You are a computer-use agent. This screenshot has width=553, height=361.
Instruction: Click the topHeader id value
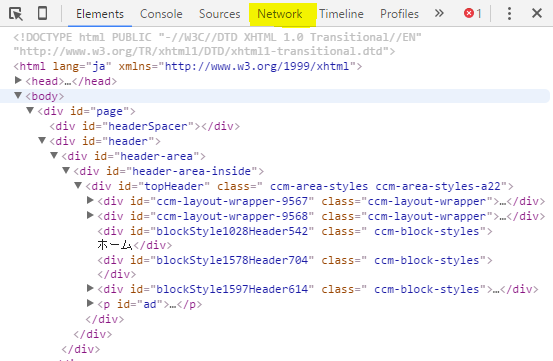[x=174, y=186]
